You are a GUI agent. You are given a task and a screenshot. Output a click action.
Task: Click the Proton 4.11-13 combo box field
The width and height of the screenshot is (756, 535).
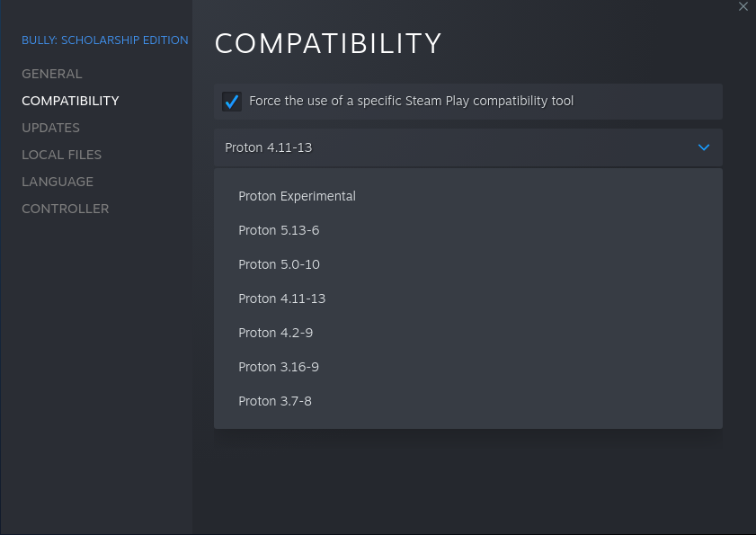pyautogui.click(x=449, y=147)
